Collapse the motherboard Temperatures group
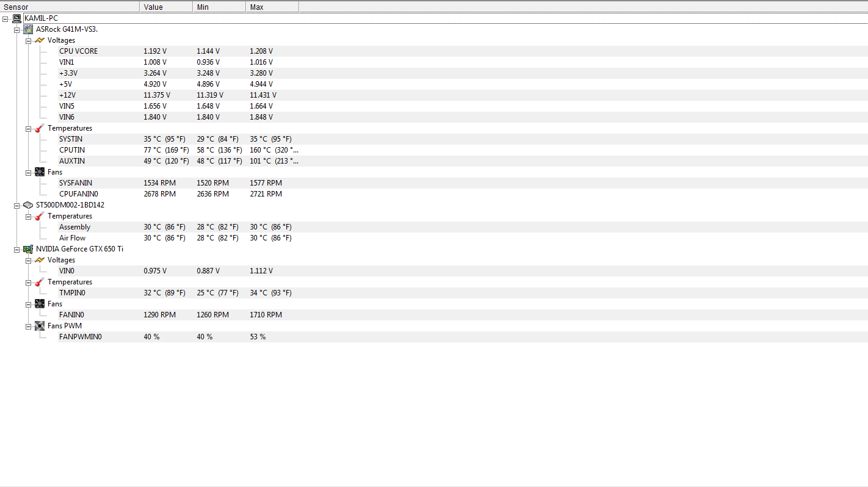Viewport: 868px width, 487px height. (x=29, y=128)
